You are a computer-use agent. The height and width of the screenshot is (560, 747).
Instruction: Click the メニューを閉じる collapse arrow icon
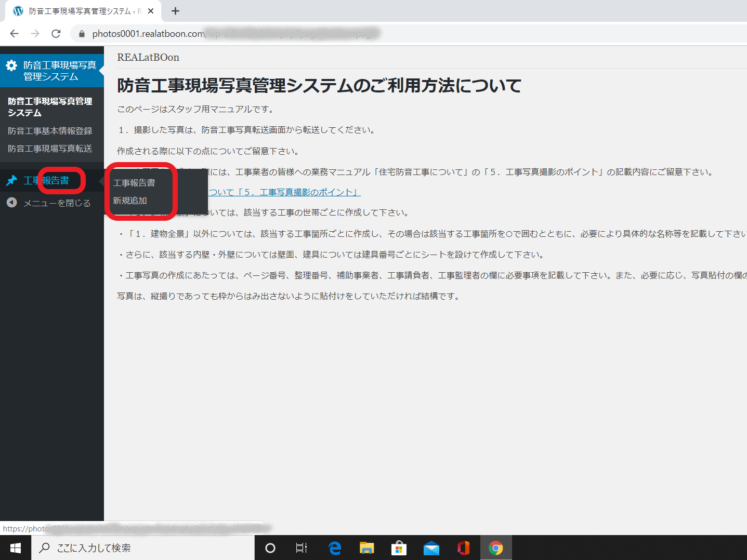coord(11,203)
